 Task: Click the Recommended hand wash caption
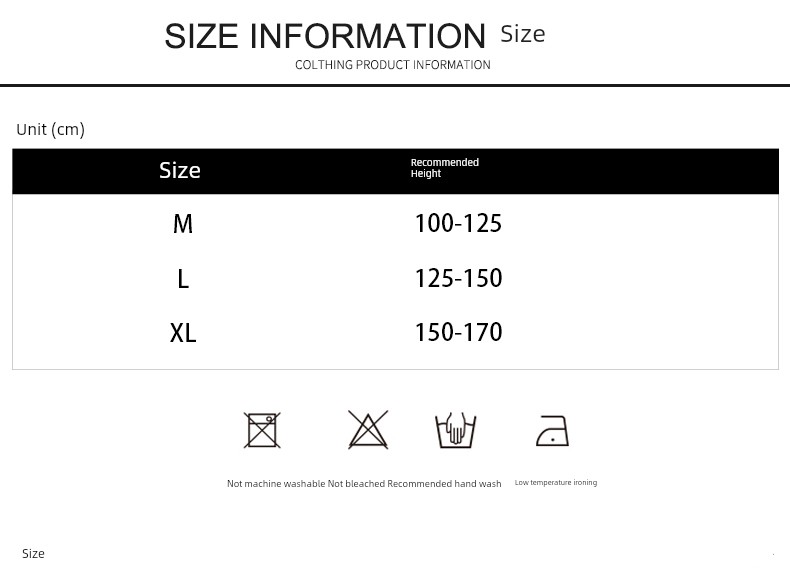(x=444, y=484)
